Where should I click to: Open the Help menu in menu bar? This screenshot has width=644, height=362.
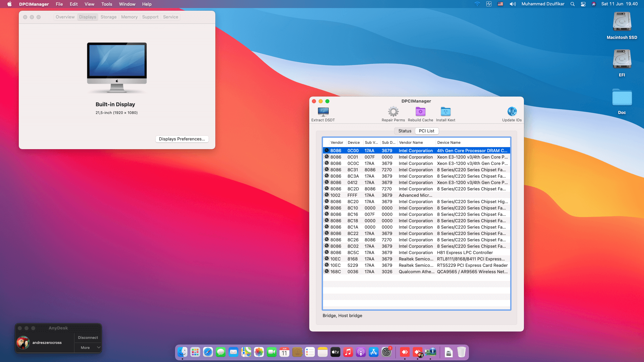click(147, 4)
